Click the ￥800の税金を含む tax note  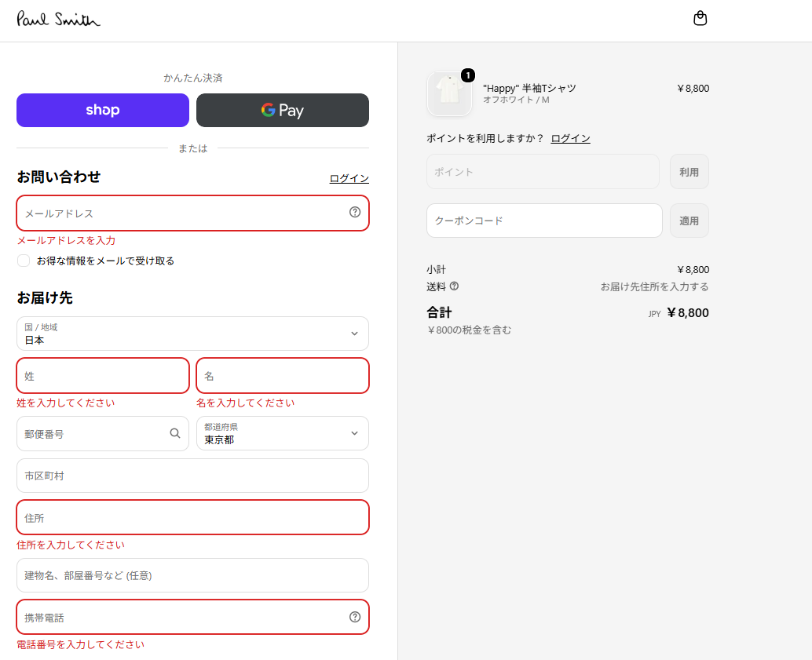coord(469,330)
